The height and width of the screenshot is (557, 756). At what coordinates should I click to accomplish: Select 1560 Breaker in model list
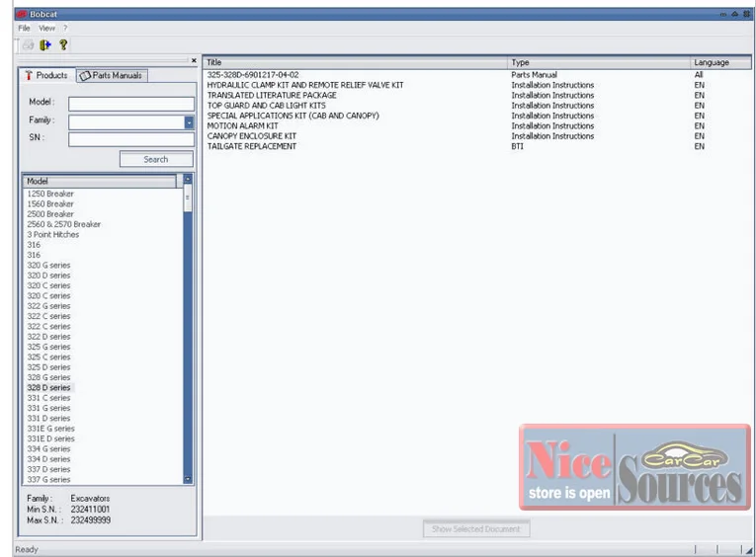pos(50,203)
